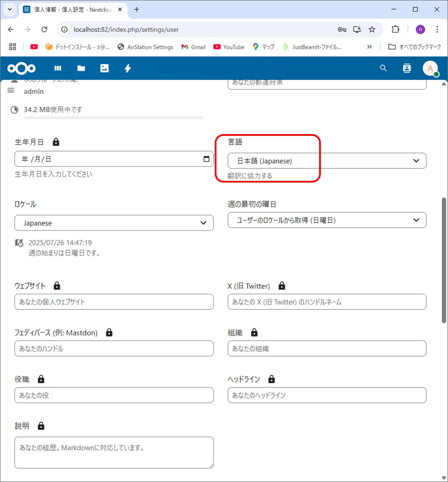Bookmark this page with the star icon
This screenshot has height=482, width=448.
coord(372,29)
